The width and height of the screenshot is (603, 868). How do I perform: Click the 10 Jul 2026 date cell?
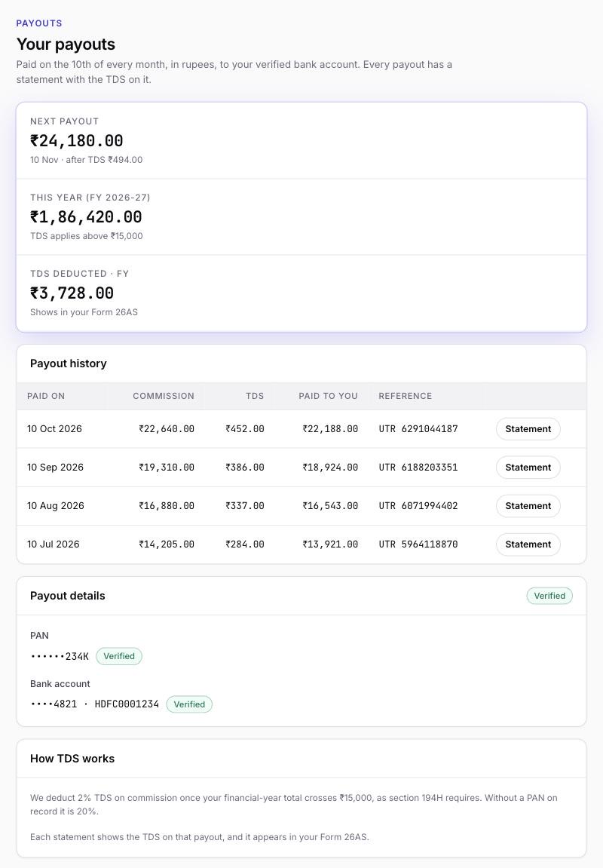tap(53, 544)
